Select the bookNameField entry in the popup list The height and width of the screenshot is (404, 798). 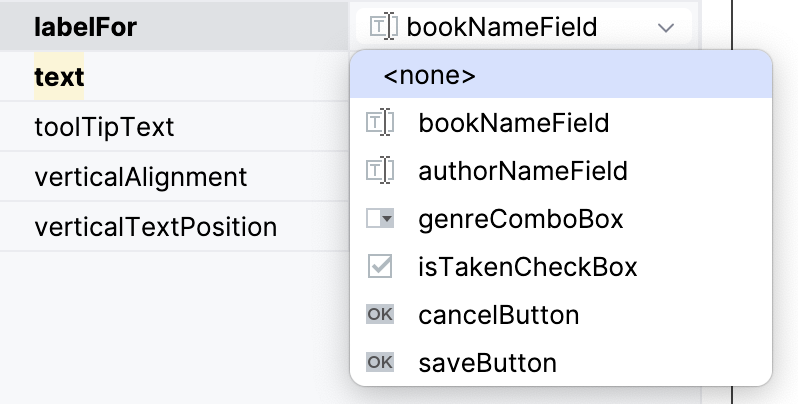click(x=513, y=124)
